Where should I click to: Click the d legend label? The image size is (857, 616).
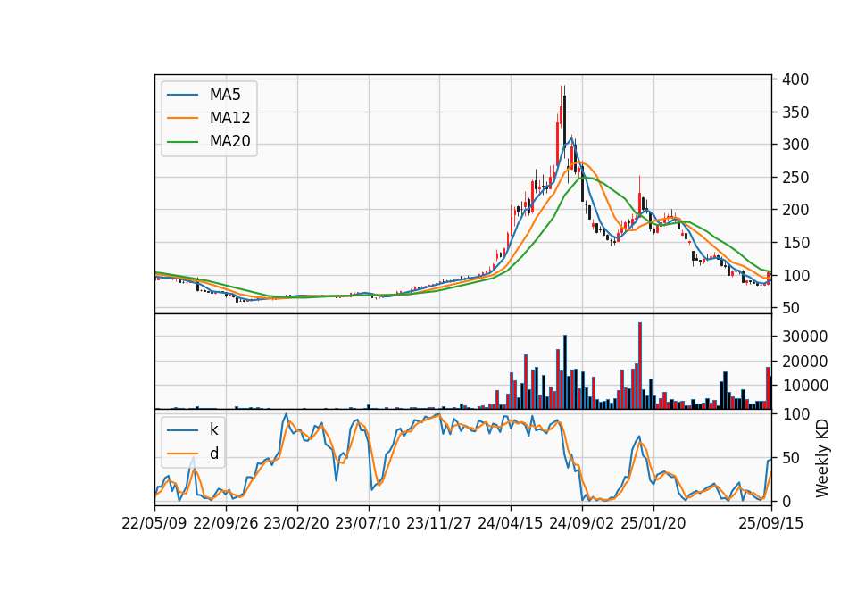(x=214, y=454)
